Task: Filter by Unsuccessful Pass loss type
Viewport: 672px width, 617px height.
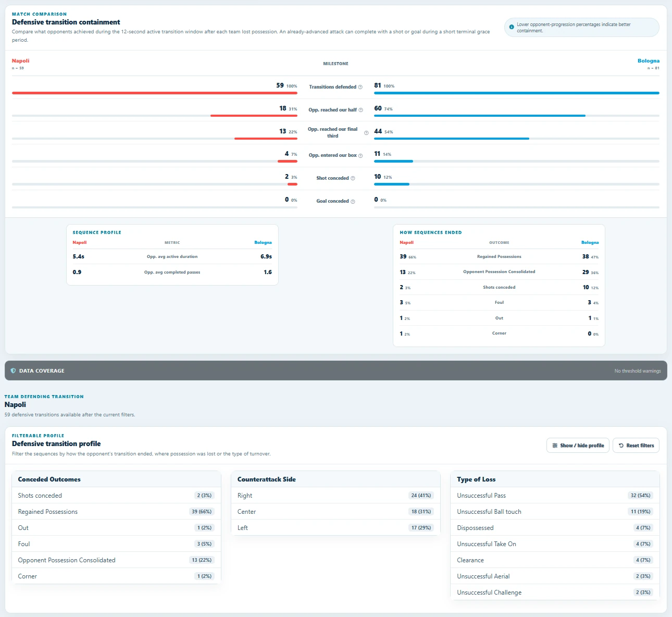Action: tap(555, 496)
